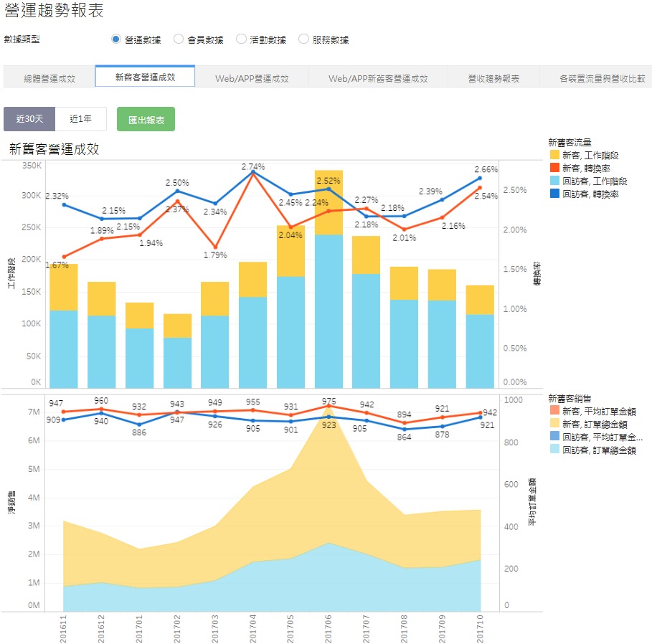Open the Web/APP新舊客營運成效 tab
Image resolution: width=652 pixels, height=644 pixels.
pos(378,78)
